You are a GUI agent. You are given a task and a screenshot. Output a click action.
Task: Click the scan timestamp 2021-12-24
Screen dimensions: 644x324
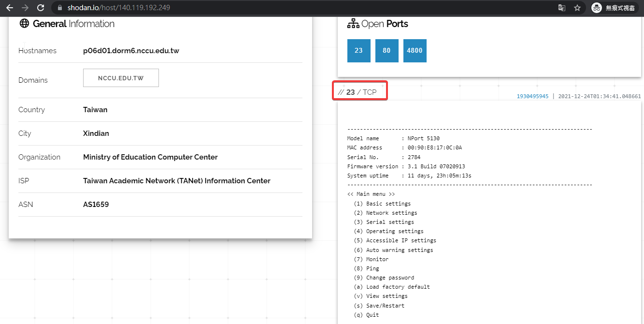tap(600, 96)
